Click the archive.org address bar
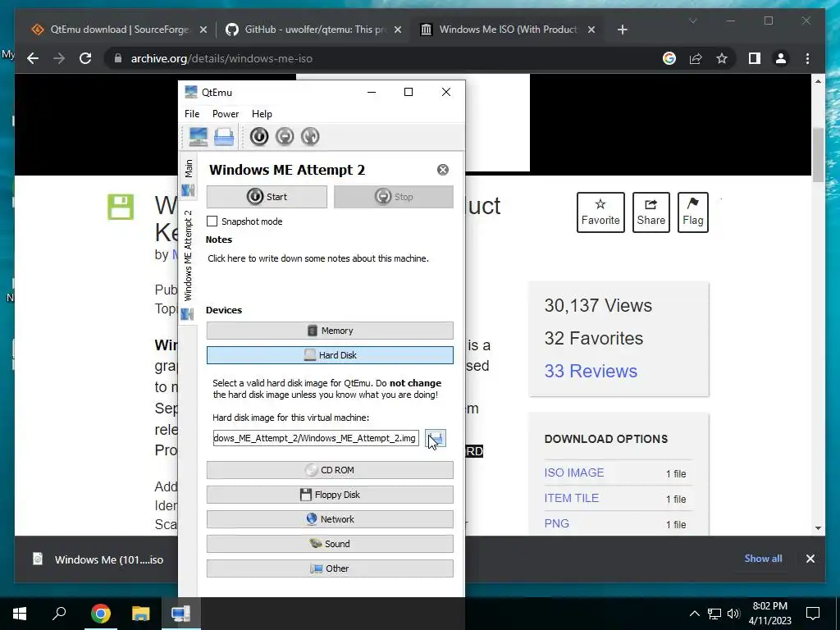The height and width of the screenshot is (630, 840). [386, 58]
